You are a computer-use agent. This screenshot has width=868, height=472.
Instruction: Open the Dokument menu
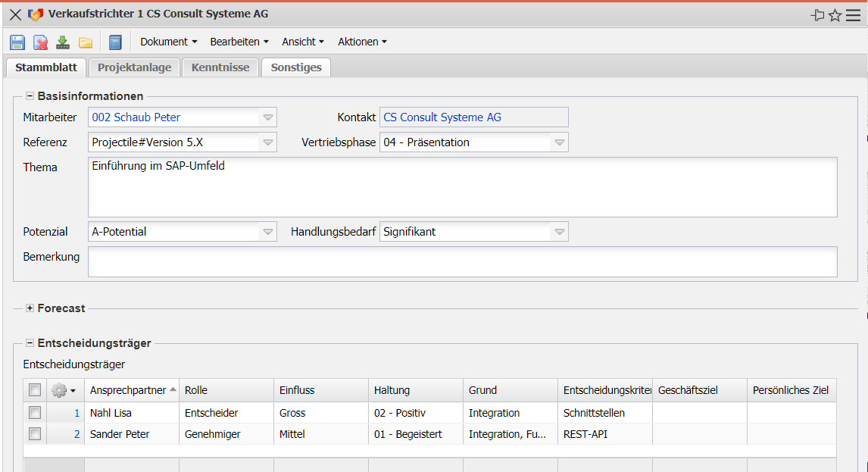point(168,42)
